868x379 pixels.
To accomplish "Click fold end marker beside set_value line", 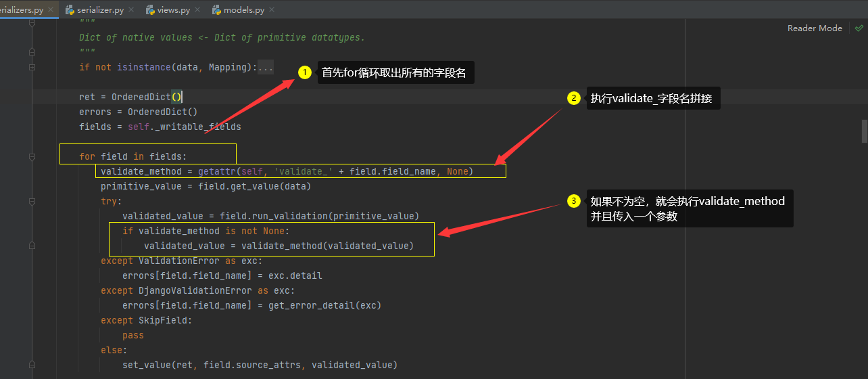I will pos(32,365).
